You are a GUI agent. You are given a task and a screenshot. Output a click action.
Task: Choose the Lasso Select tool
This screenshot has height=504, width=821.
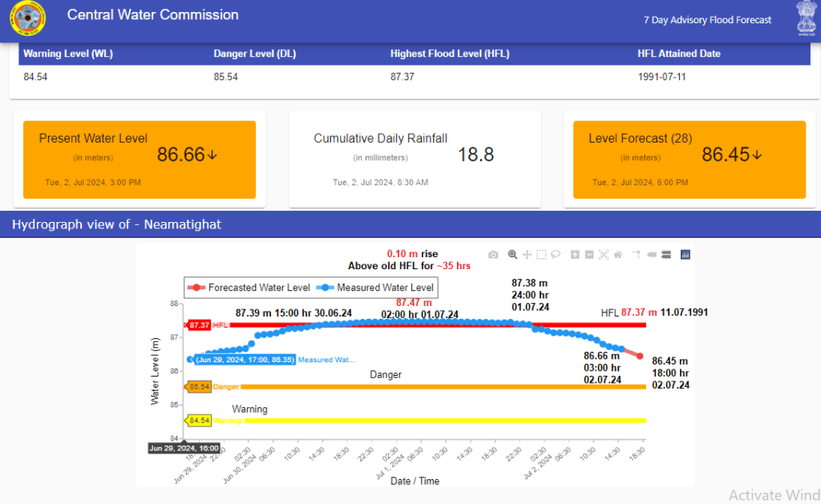pyautogui.click(x=555, y=255)
